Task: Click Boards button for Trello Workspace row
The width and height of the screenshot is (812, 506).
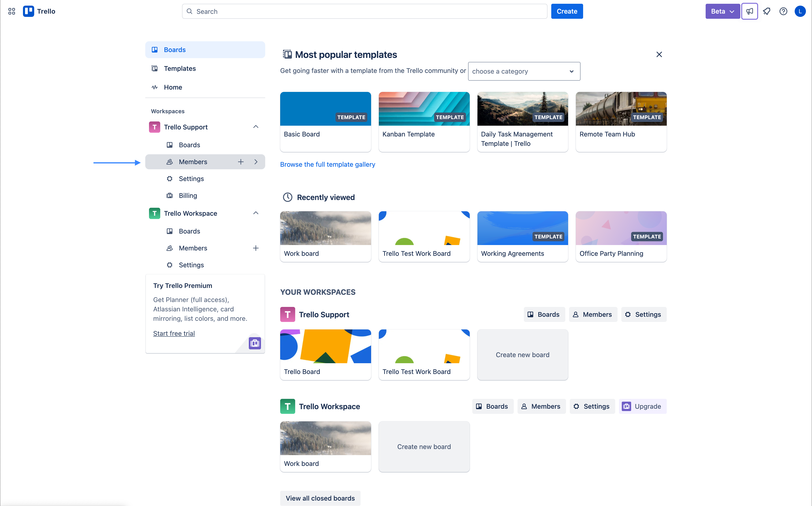Action: [x=492, y=407]
